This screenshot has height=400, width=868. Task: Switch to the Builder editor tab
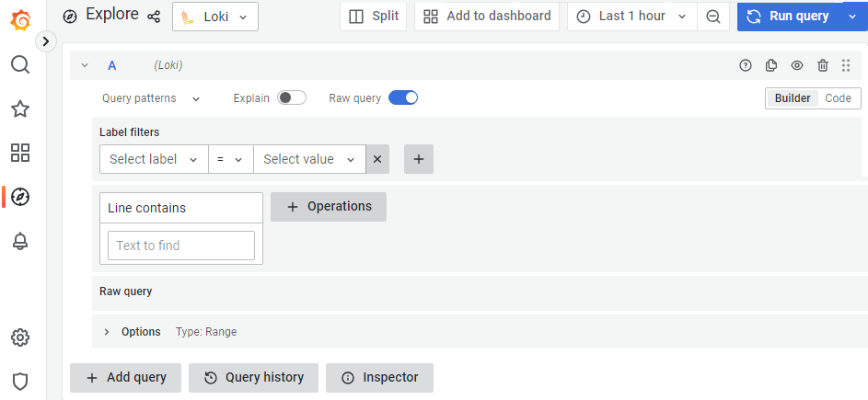(x=793, y=98)
